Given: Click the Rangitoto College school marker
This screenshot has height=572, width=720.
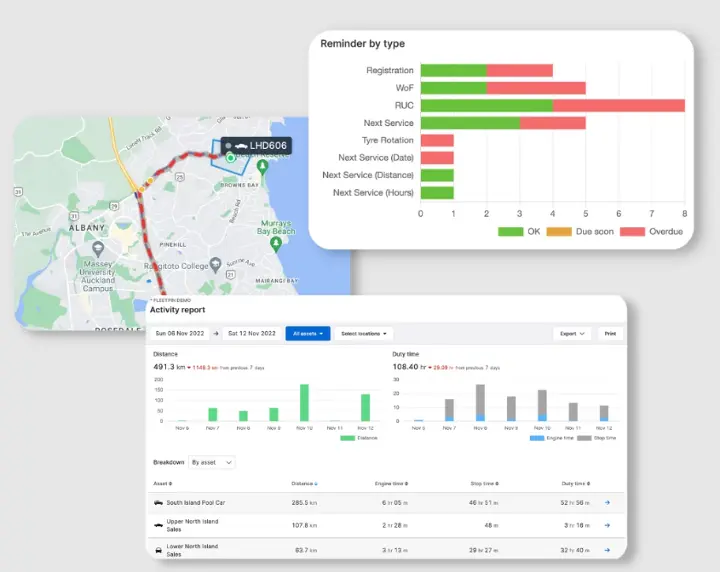Looking at the screenshot, I should click(215, 265).
